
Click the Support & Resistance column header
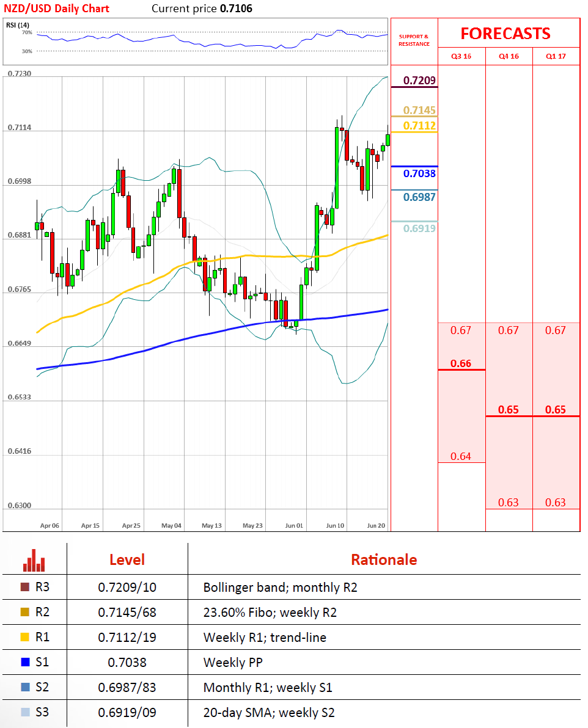(414, 40)
